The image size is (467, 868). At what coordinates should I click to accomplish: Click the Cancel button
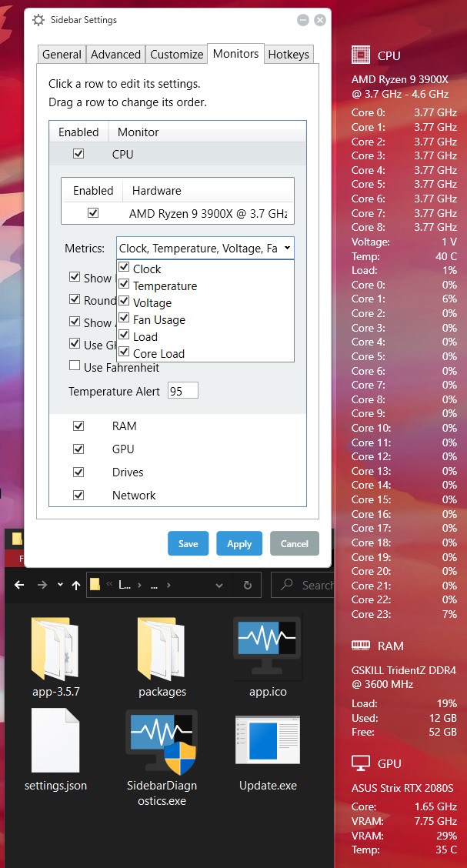(x=295, y=543)
